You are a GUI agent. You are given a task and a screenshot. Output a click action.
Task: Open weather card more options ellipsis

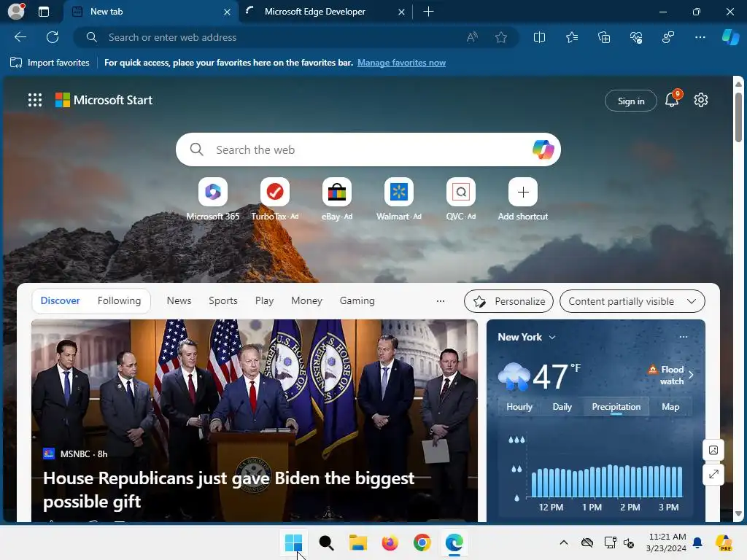pyautogui.click(x=683, y=337)
